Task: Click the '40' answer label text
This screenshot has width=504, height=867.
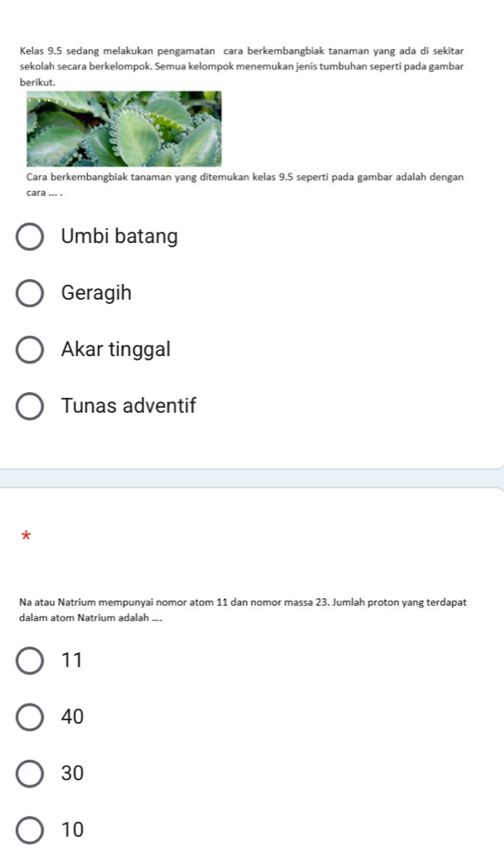Action: coord(73,717)
